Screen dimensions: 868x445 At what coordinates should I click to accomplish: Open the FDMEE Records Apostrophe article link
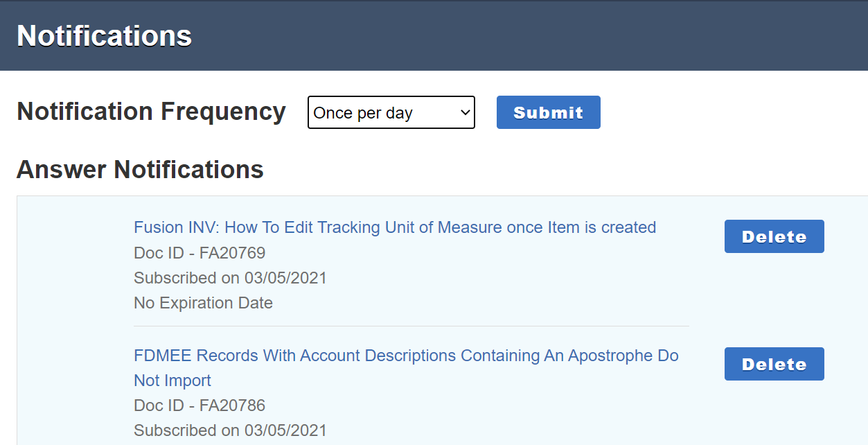(x=405, y=356)
